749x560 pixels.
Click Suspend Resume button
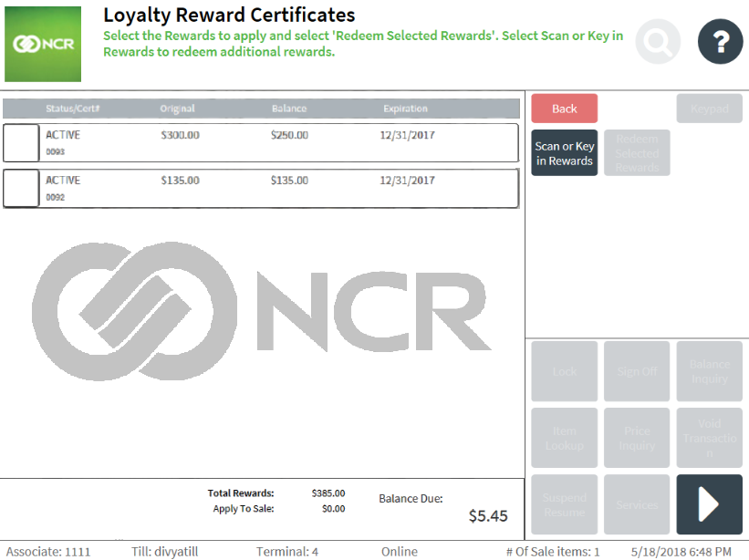pos(564,504)
